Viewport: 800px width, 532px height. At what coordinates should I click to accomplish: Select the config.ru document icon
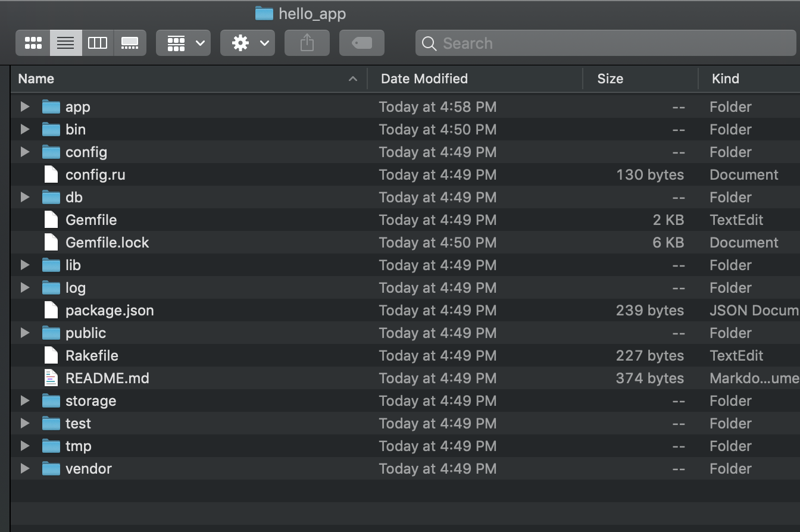(x=51, y=174)
